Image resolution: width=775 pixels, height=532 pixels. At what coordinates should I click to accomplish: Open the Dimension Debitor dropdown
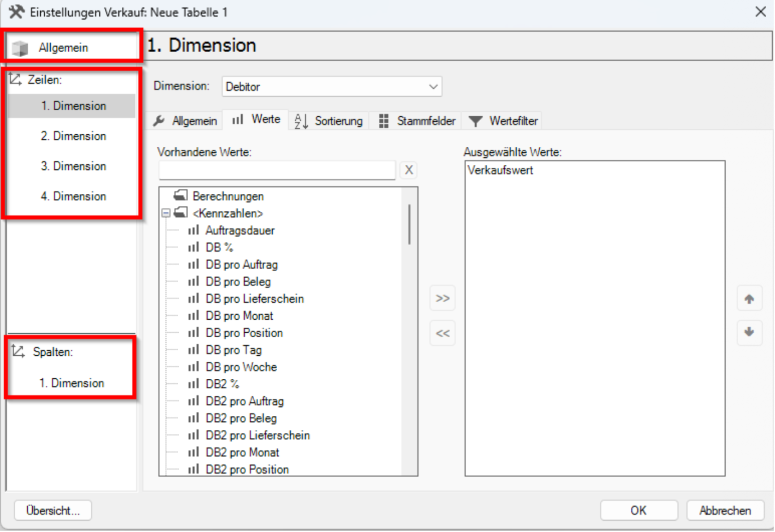[x=332, y=87]
